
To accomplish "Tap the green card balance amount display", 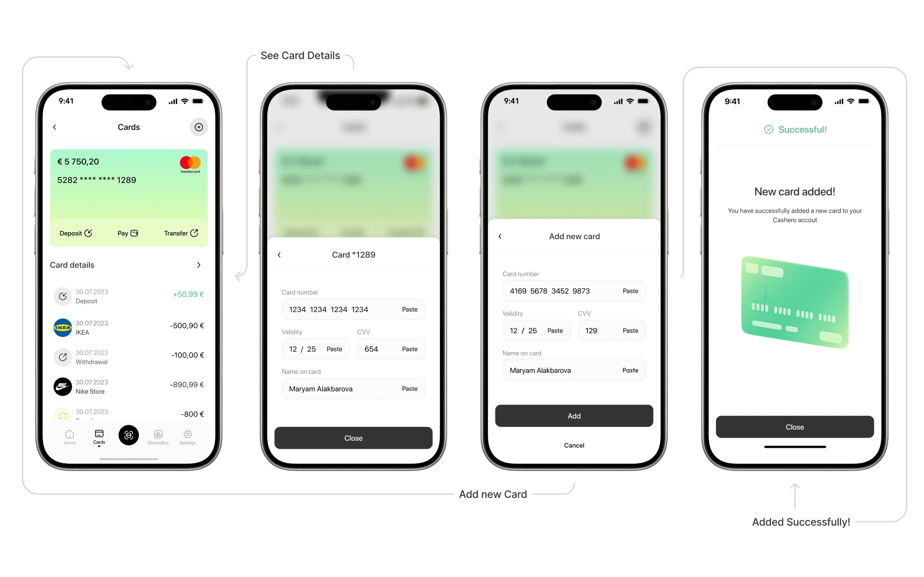I will tap(79, 162).
